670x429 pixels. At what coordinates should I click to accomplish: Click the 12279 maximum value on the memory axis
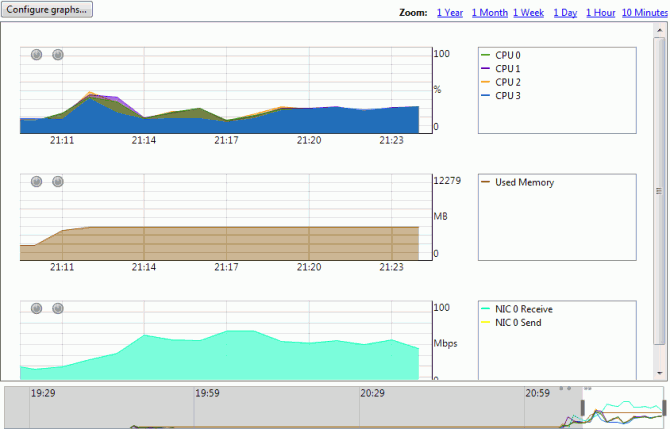tap(447, 181)
